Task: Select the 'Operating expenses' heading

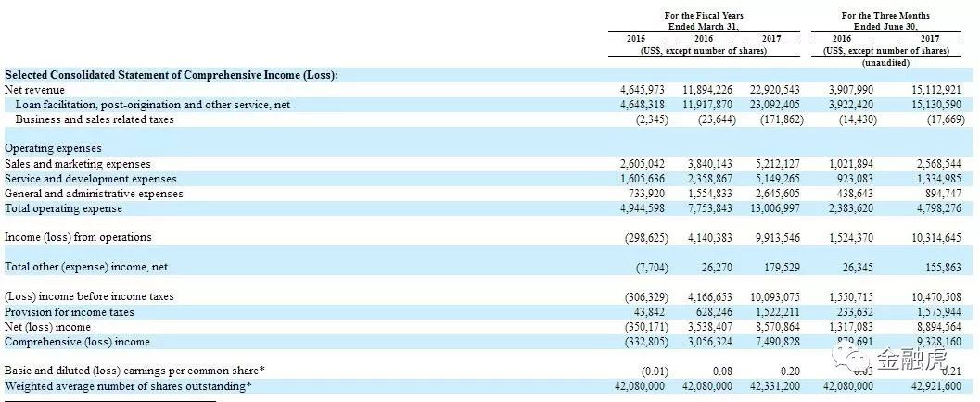Action: tap(53, 148)
